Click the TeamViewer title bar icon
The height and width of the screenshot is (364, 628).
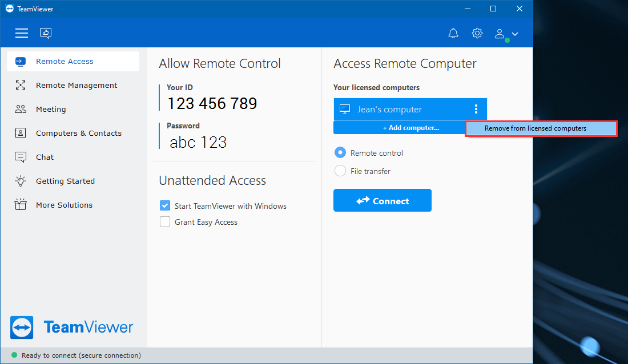(10, 9)
